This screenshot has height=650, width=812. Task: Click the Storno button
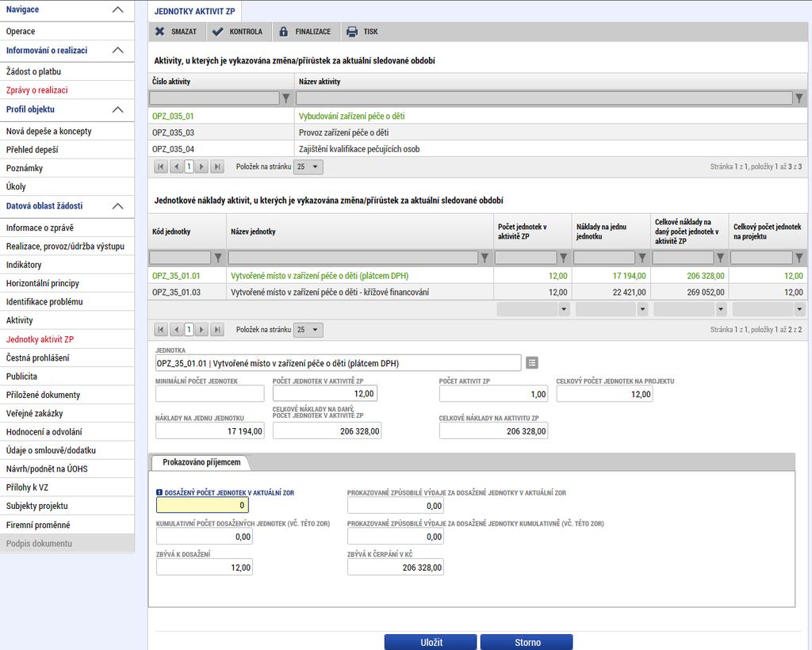[527, 642]
